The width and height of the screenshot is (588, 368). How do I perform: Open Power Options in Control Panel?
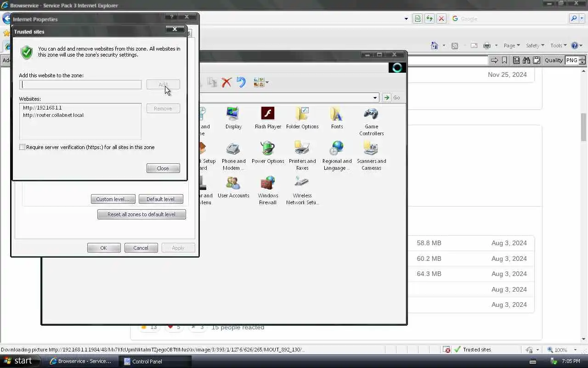268,153
